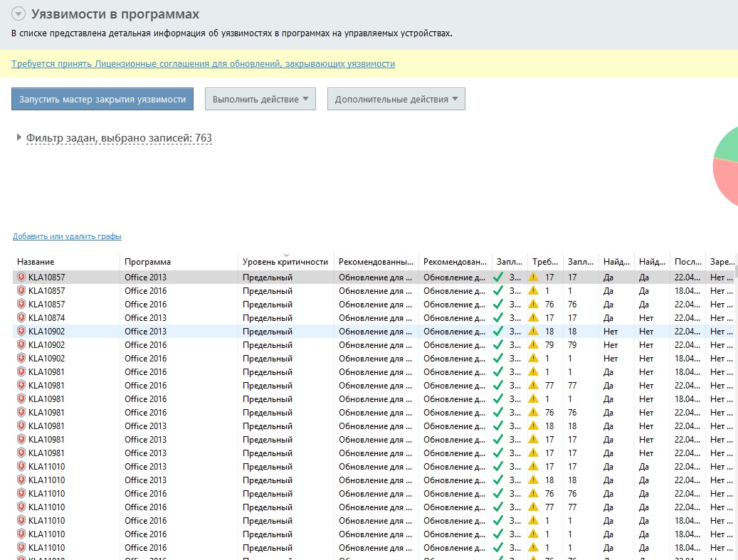Click first Нет cell in KLA10902 Office 2013 row
738x560 pixels.
611,332
